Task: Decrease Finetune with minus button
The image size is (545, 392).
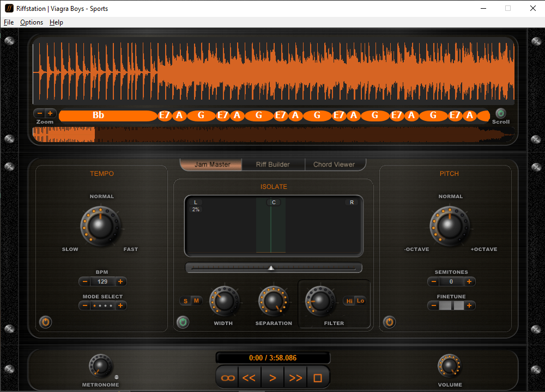Action: [x=434, y=305]
